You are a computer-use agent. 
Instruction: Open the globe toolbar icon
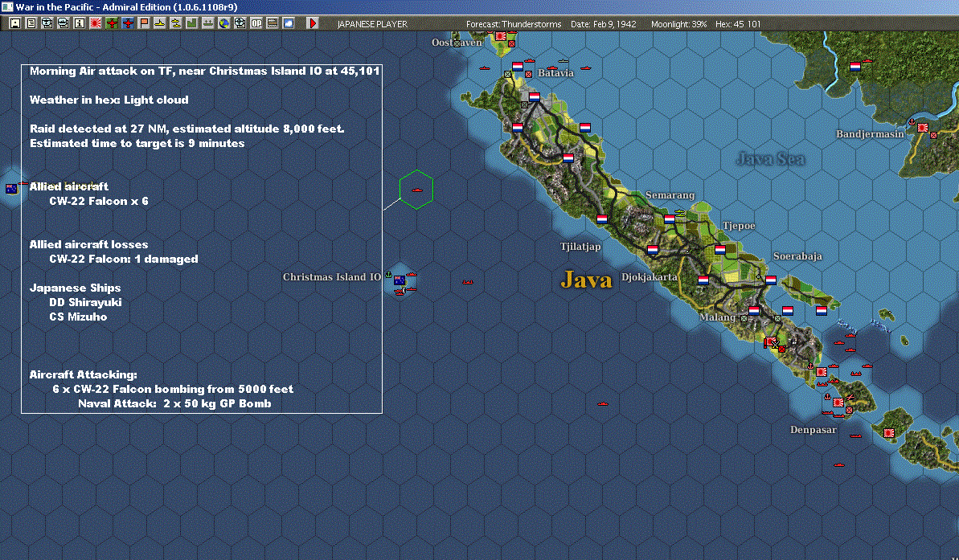coord(223,23)
